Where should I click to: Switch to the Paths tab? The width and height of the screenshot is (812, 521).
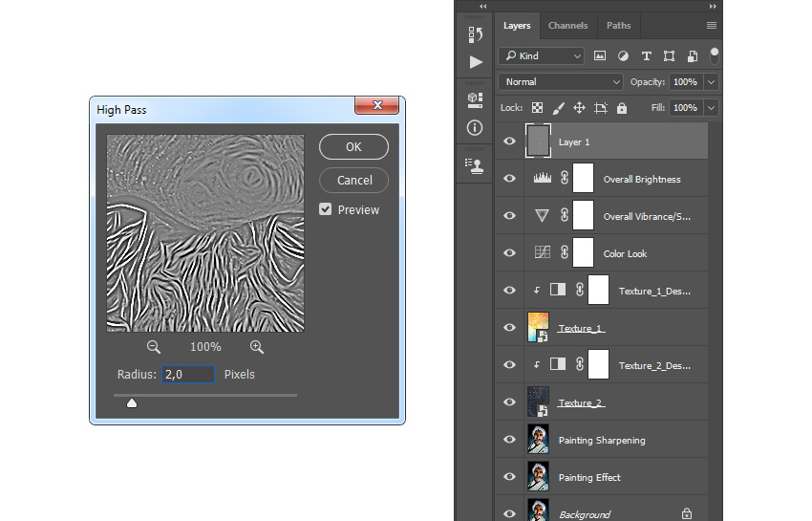tap(618, 26)
